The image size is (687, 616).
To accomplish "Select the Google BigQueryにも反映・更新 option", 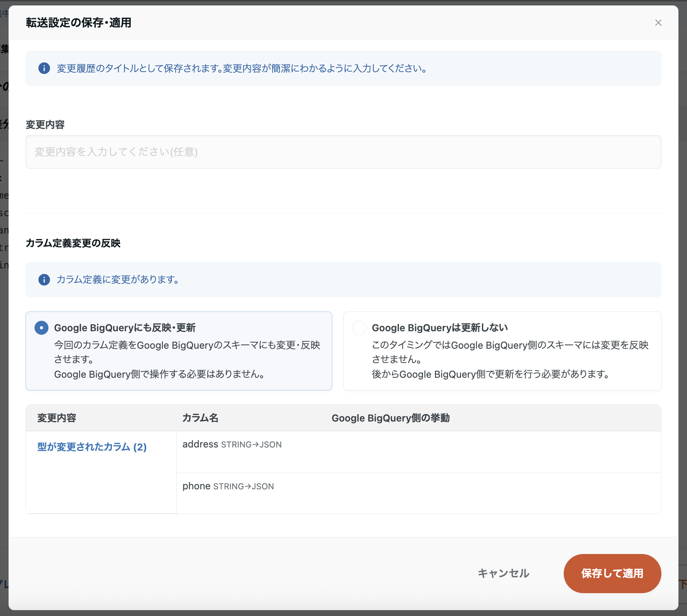I will click(41, 327).
